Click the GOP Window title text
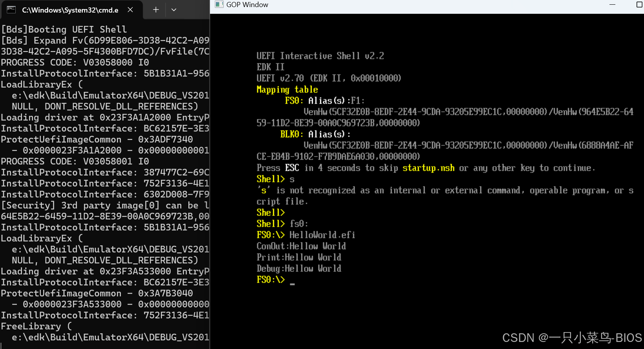 (x=247, y=5)
